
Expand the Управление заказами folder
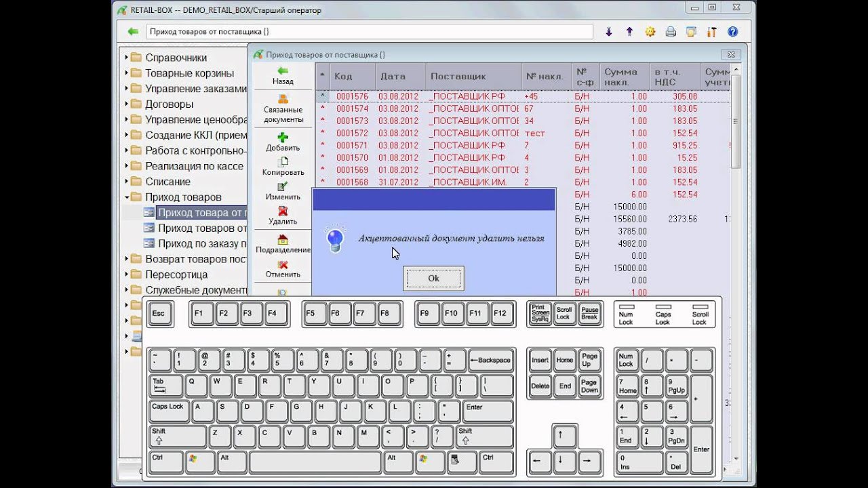[126, 89]
